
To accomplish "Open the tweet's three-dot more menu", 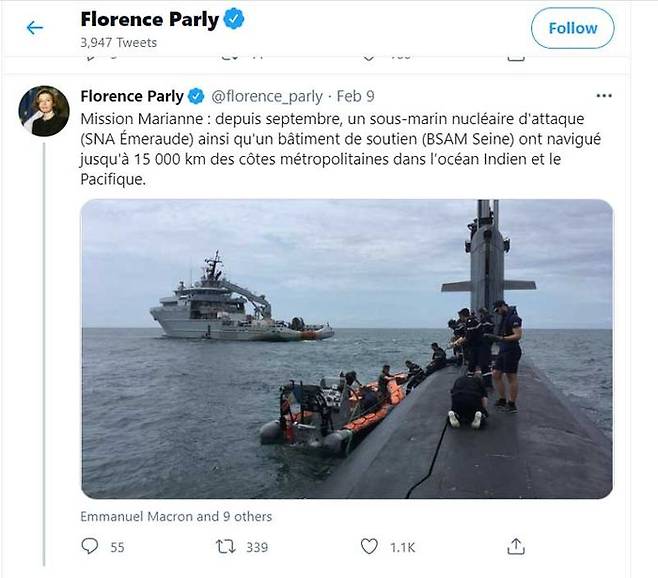I will tap(603, 96).
